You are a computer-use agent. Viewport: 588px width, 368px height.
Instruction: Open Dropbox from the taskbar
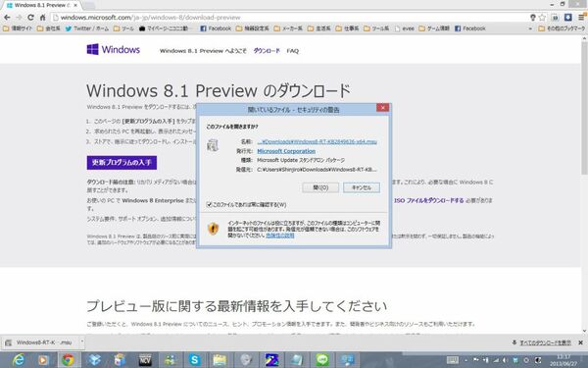pos(94,360)
